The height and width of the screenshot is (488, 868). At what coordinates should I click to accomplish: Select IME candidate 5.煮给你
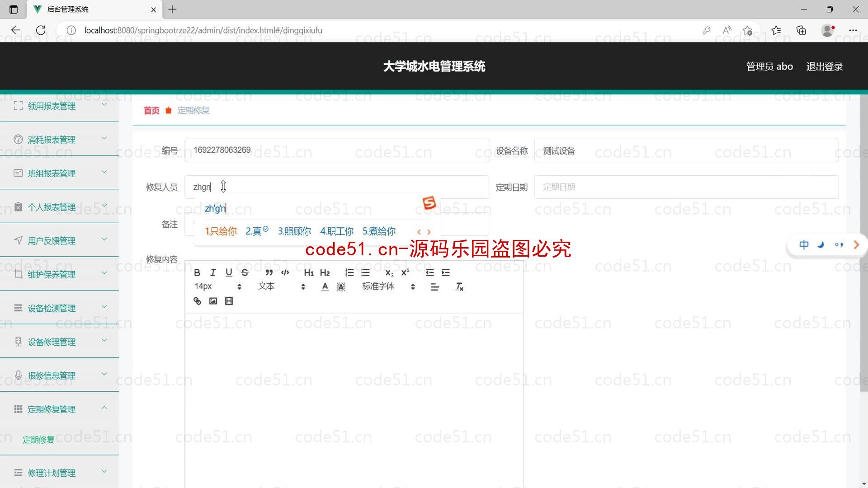coord(379,231)
